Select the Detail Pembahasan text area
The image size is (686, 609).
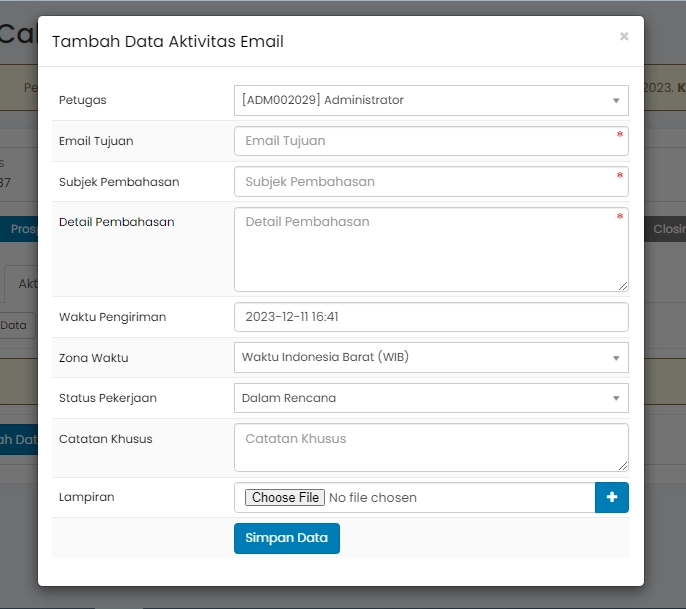(x=430, y=249)
